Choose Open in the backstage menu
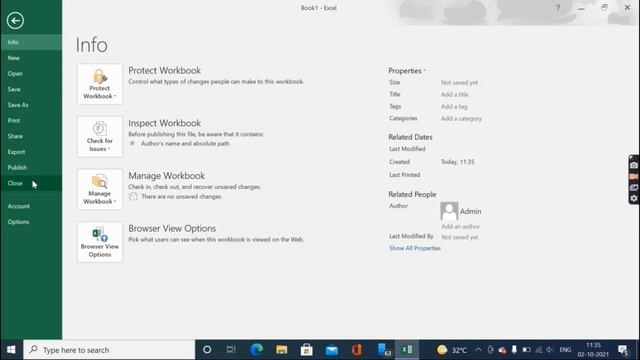Viewport: 640px width, 360px height. coord(31,73)
